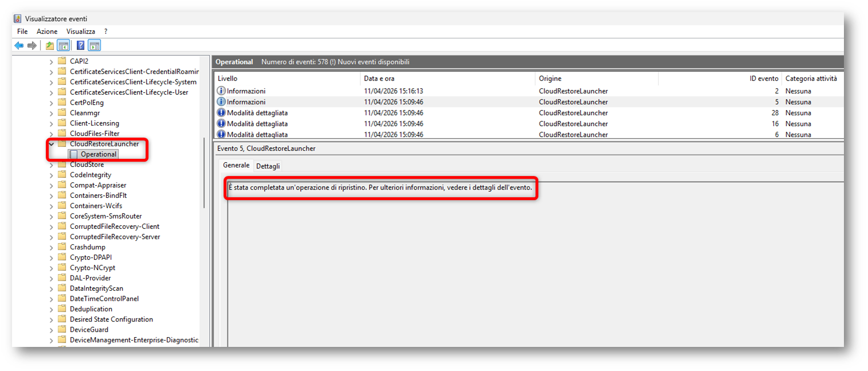Expand the CloudStore tree node
Image resolution: width=868 pixels, height=371 pixels.
52,165
